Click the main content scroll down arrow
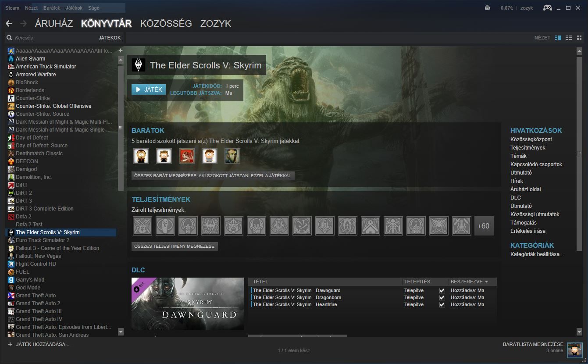This screenshot has height=364, width=588. click(x=579, y=332)
